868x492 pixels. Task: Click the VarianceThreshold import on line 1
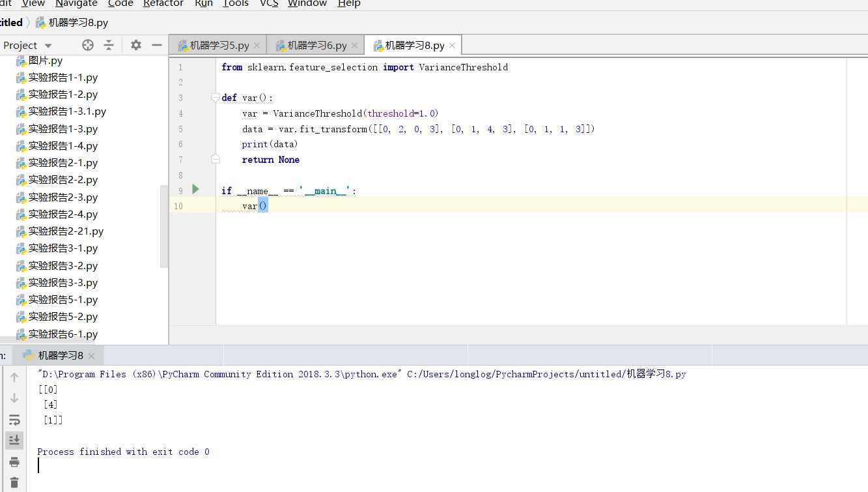pos(464,67)
